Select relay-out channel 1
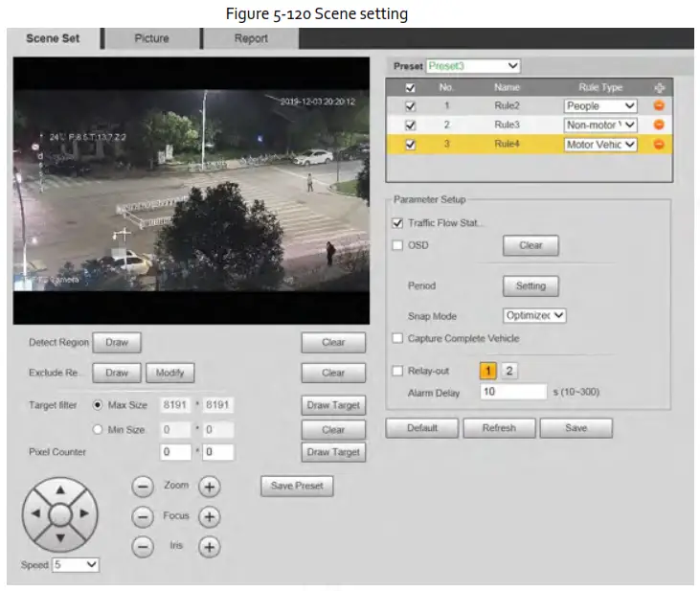The width and height of the screenshot is (700, 591). point(488,371)
